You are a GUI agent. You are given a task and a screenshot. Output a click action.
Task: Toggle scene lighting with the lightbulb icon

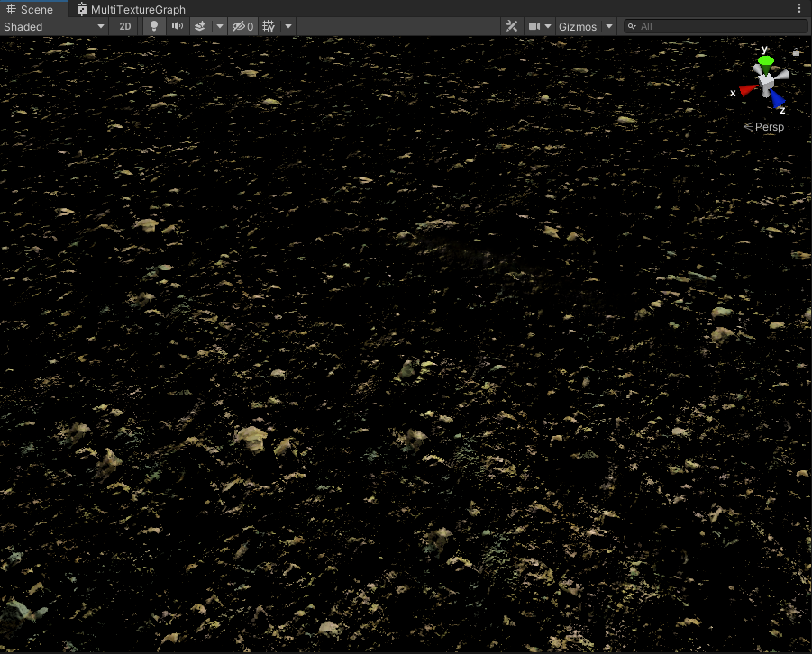tap(153, 26)
